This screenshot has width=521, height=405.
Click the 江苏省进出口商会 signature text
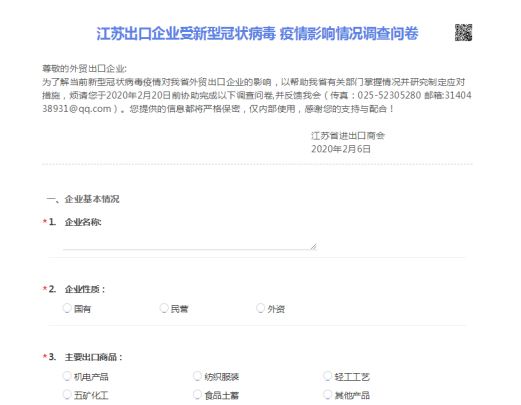pyautogui.click(x=348, y=136)
